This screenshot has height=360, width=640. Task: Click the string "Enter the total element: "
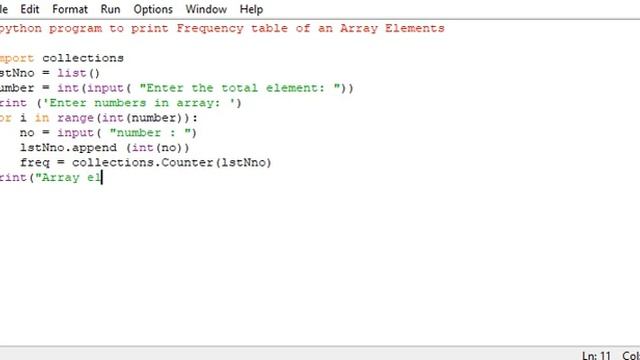click(x=240, y=88)
